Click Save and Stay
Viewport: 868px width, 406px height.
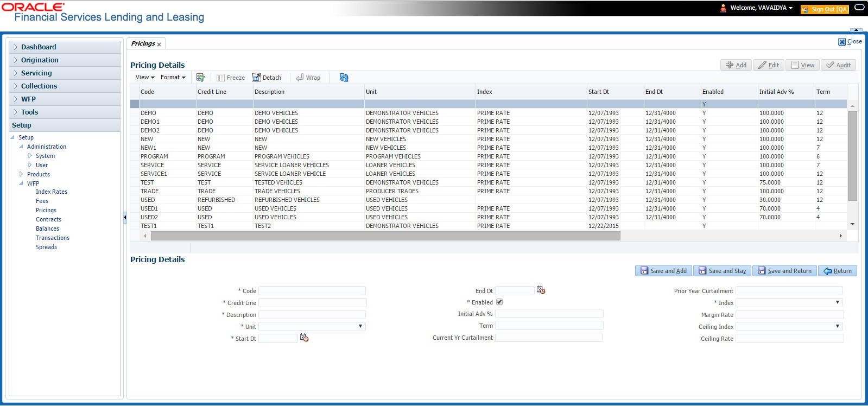[x=722, y=271]
